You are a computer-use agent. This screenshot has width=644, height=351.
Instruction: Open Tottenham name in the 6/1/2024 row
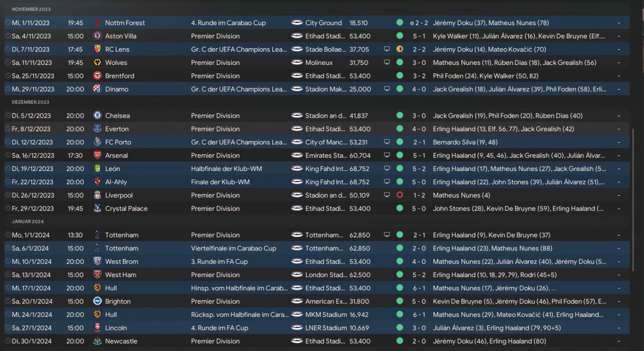122,248
